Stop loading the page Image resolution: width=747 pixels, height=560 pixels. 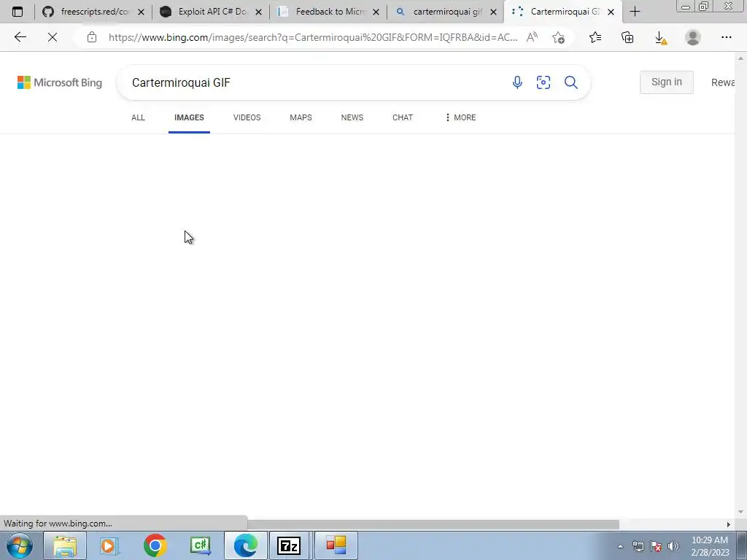pos(53,37)
